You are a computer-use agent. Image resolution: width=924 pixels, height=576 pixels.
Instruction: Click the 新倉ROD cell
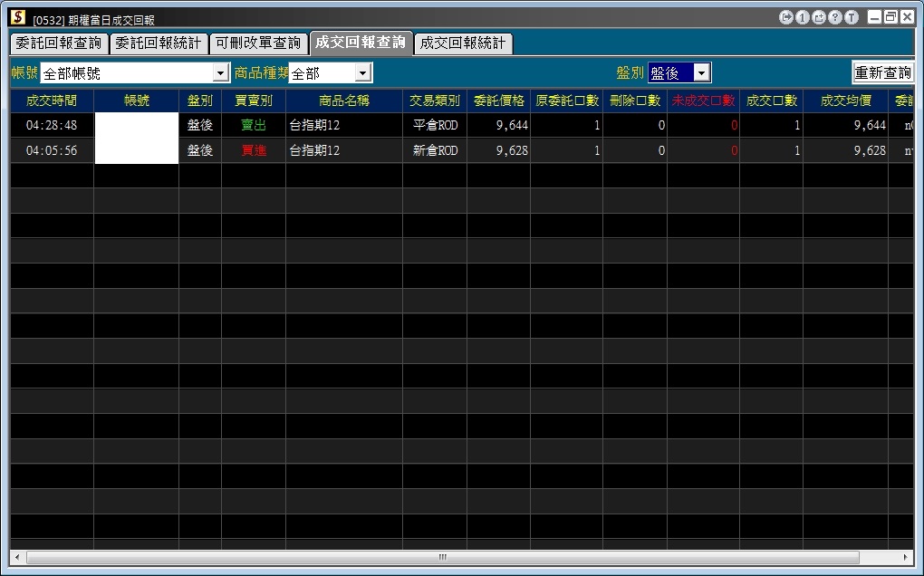point(435,150)
